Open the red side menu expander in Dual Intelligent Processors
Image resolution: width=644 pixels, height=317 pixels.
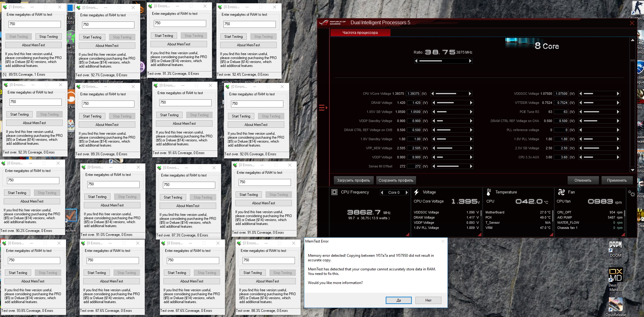click(x=323, y=107)
